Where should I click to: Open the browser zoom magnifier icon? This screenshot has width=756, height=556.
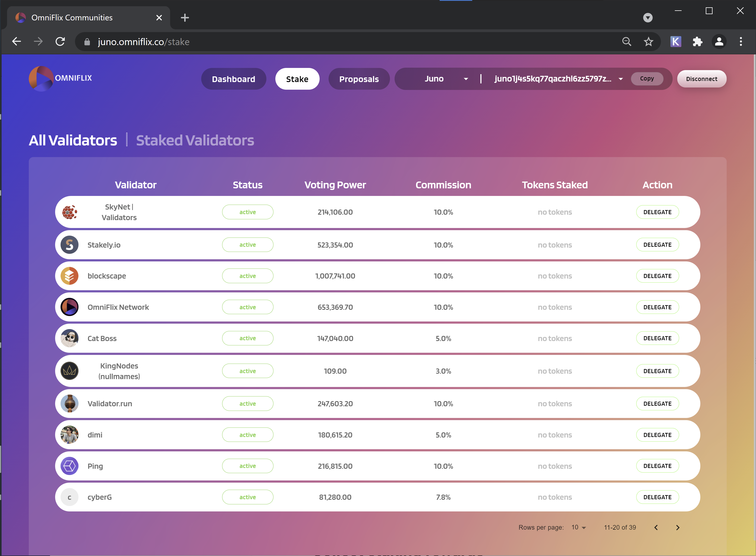626,41
